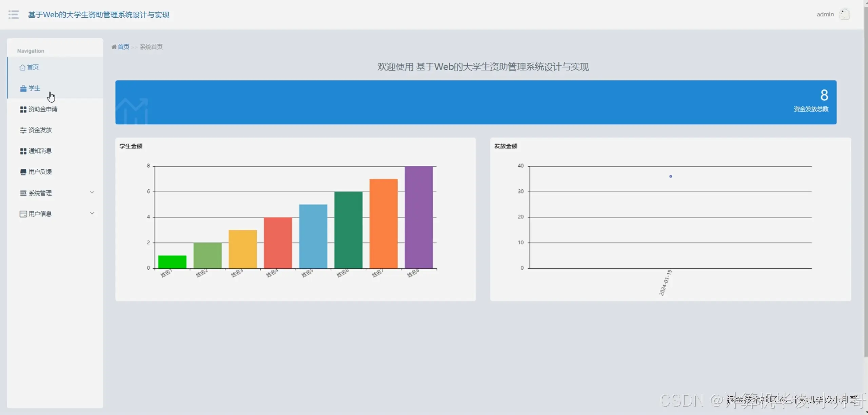Click the grid icon beside 通知消息
Image resolution: width=868 pixels, height=415 pixels.
23,151
